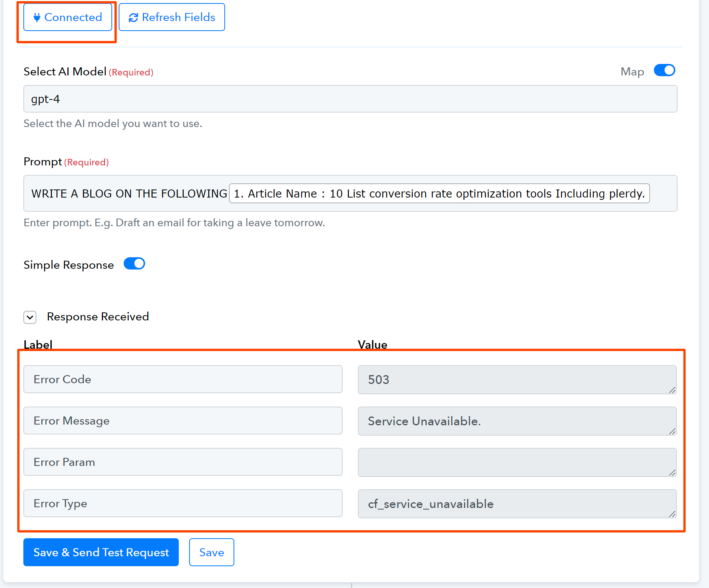
Task: Toggle the Map switch
Action: 664,70
